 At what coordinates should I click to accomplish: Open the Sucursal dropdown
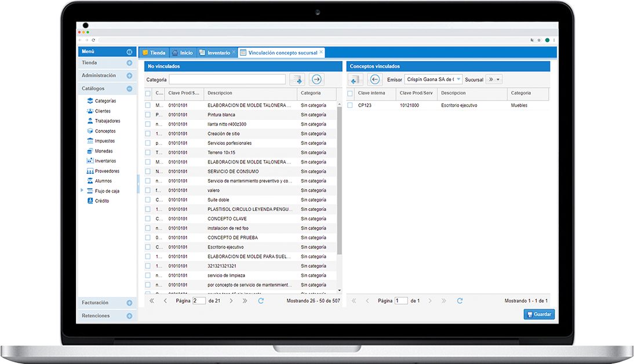[498, 79]
